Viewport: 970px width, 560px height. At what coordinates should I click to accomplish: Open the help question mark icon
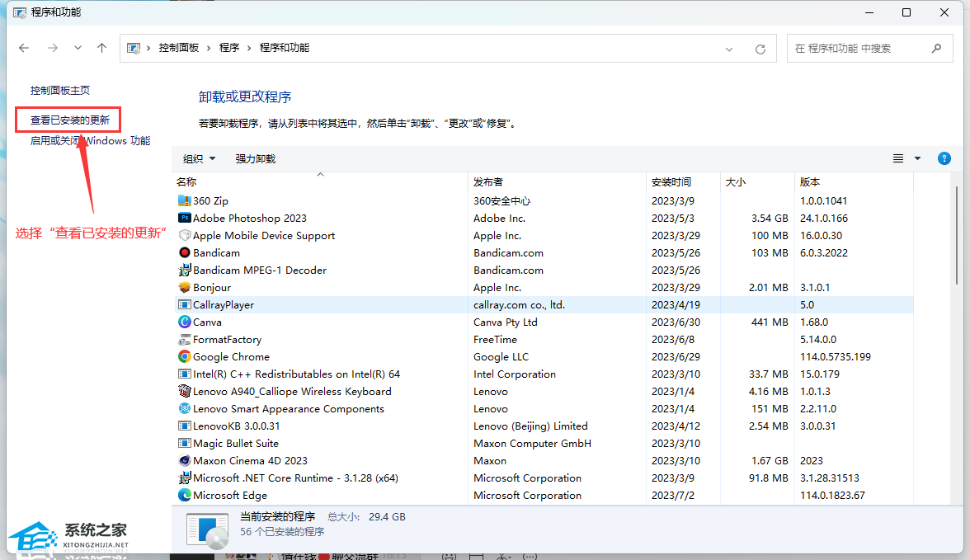[944, 158]
